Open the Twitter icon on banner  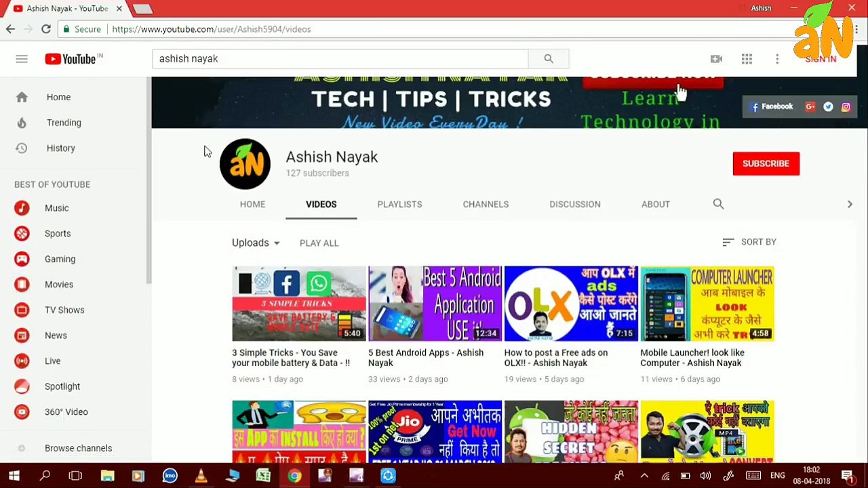(x=828, y=106)
